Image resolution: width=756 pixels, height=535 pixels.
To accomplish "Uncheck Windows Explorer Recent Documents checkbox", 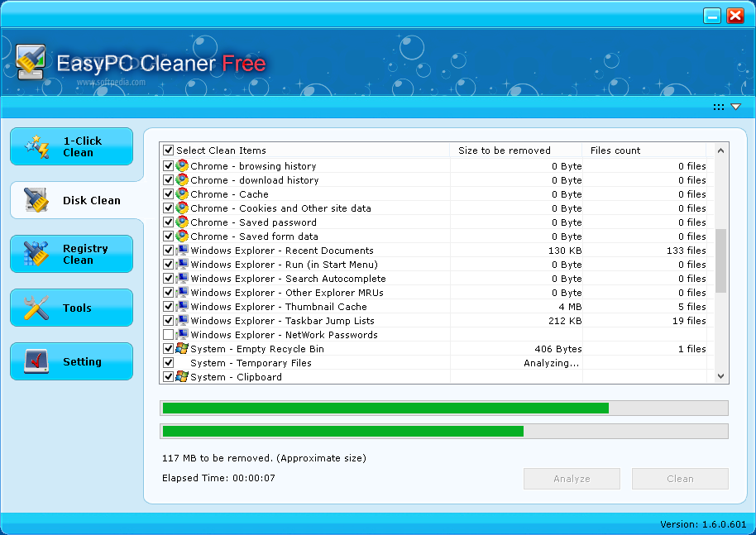I will click(x=168, y=251).
